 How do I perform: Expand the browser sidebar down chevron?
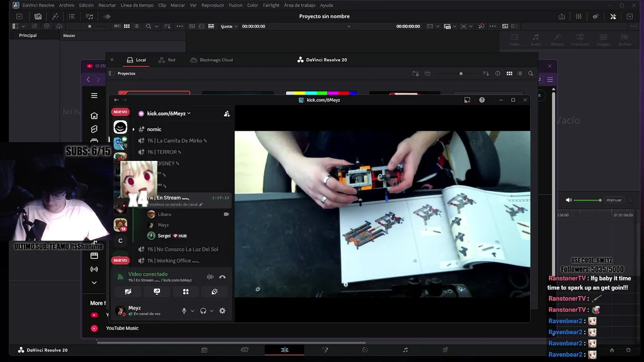94,283
